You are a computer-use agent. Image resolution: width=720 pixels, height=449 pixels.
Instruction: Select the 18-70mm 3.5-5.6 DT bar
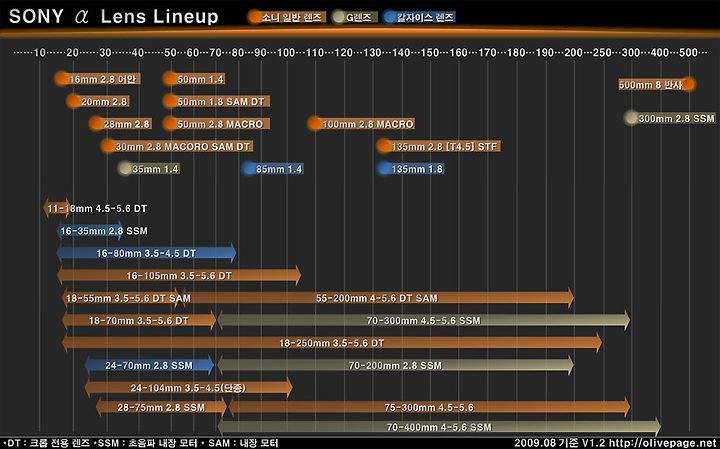tap(139, 321)
